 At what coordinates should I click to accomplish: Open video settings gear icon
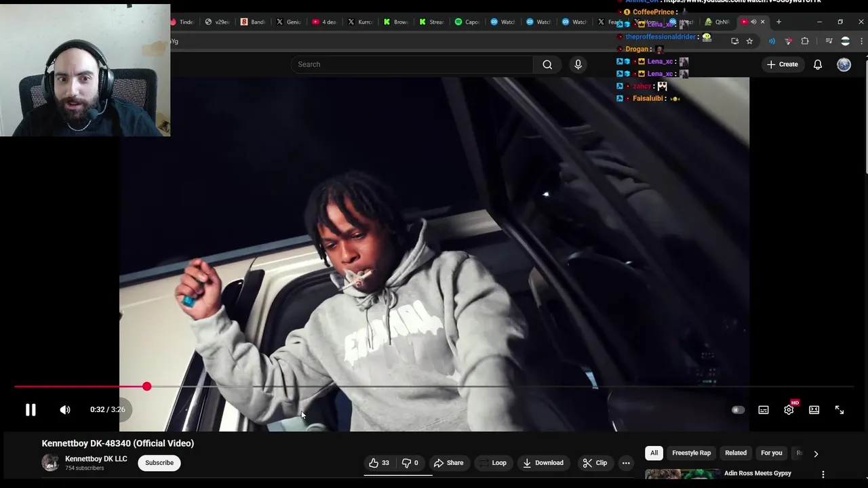click(x=789, y=409)
